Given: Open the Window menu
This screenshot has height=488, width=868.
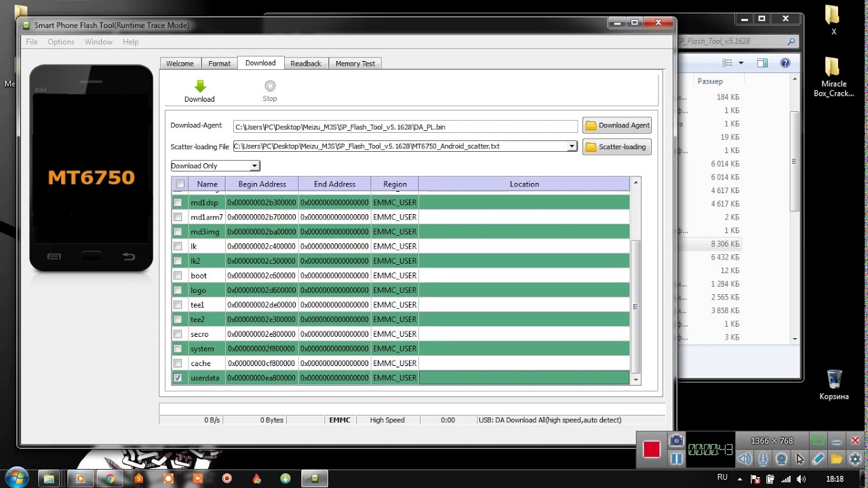Looking at the screenshot, I should pyautogui.click(x=98, y=42).
